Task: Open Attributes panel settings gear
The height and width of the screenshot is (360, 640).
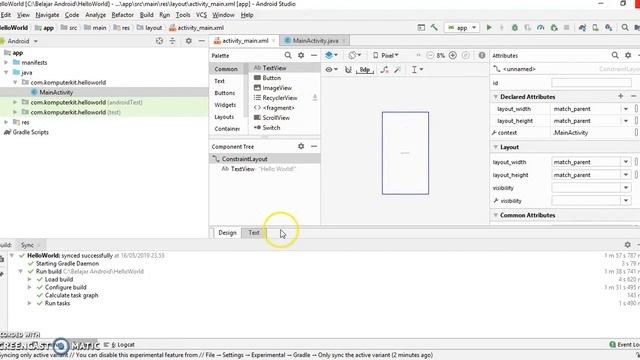Action: tap(628, 55)
